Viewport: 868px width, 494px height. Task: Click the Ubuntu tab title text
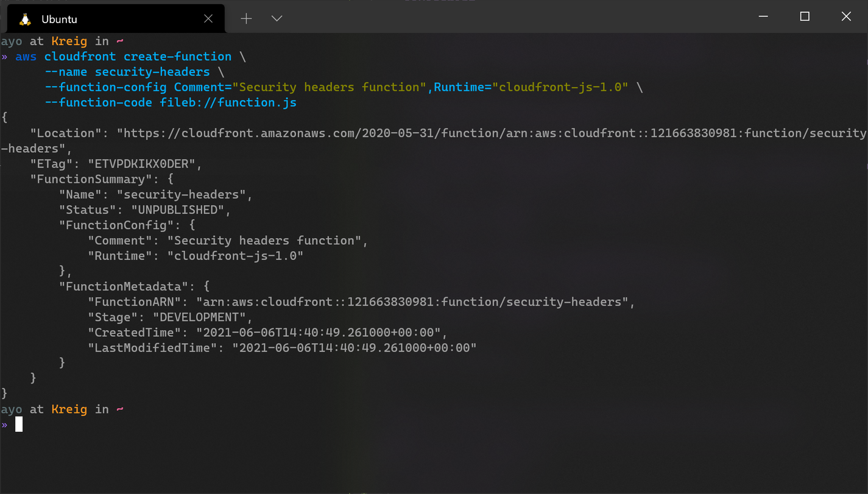58,19
